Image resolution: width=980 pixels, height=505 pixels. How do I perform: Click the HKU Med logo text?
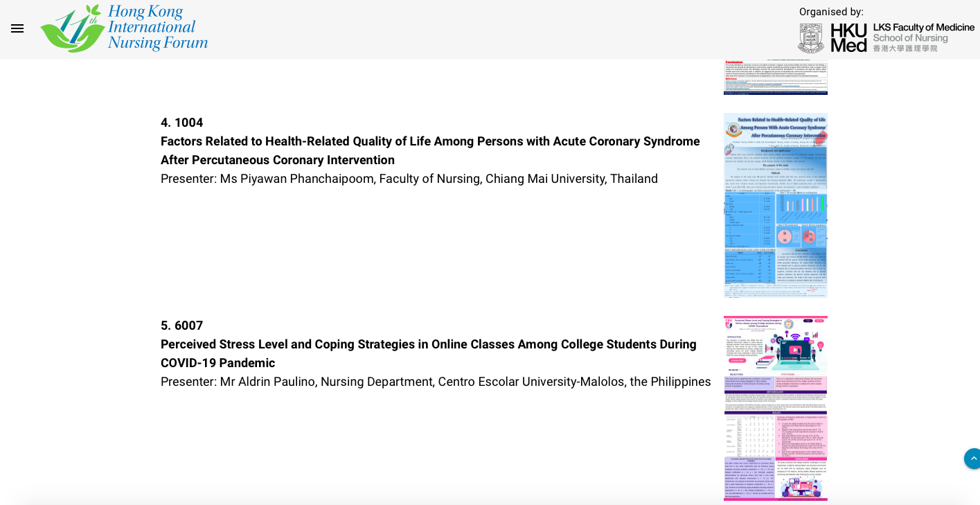848,38
